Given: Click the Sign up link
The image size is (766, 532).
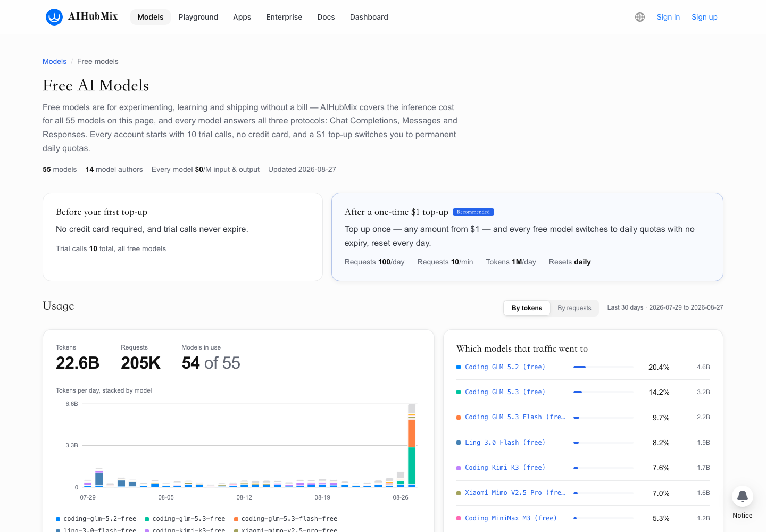Looking at the screenshot, I should (x=704, y=17).
